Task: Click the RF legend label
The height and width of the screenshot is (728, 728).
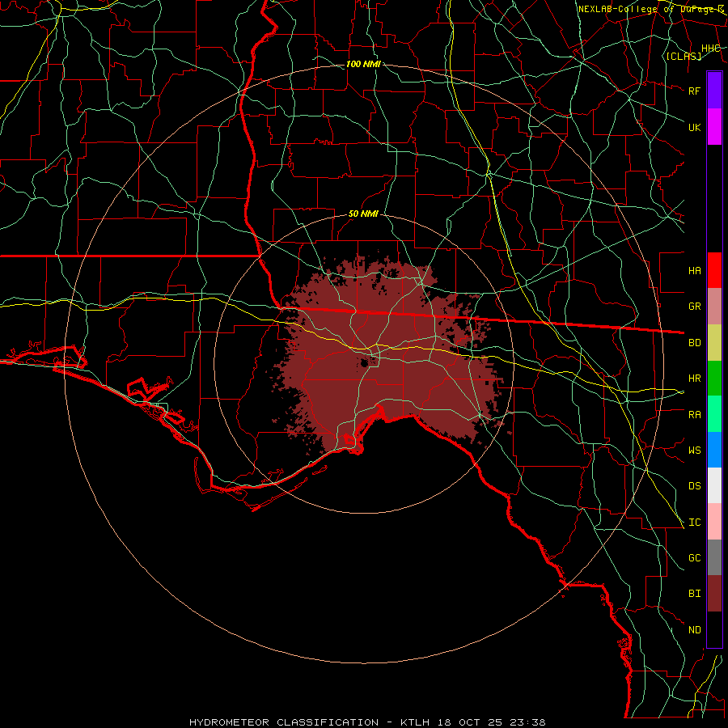Action: (695, 91)
